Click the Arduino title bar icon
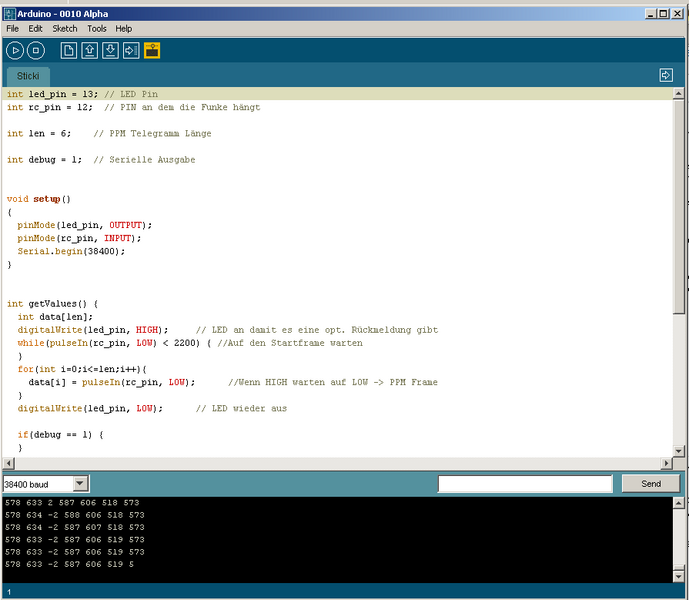689x600 pixels. tap(9, 14)
